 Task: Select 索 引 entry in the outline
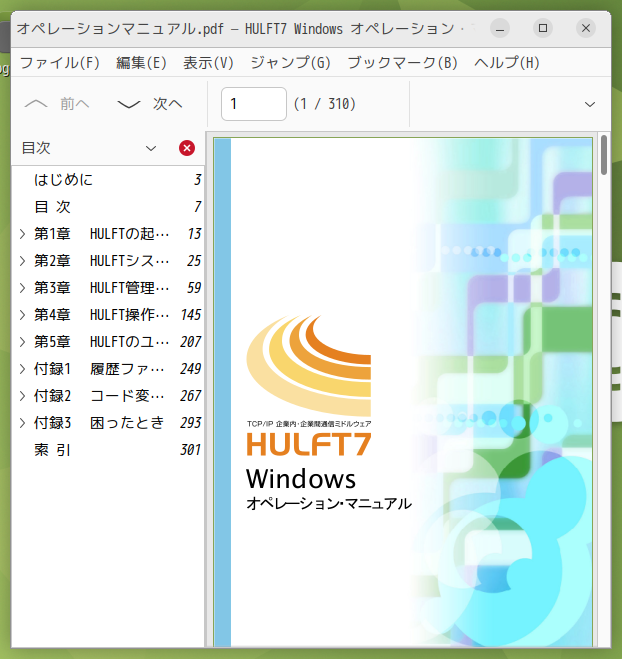[x=108, y=450]
